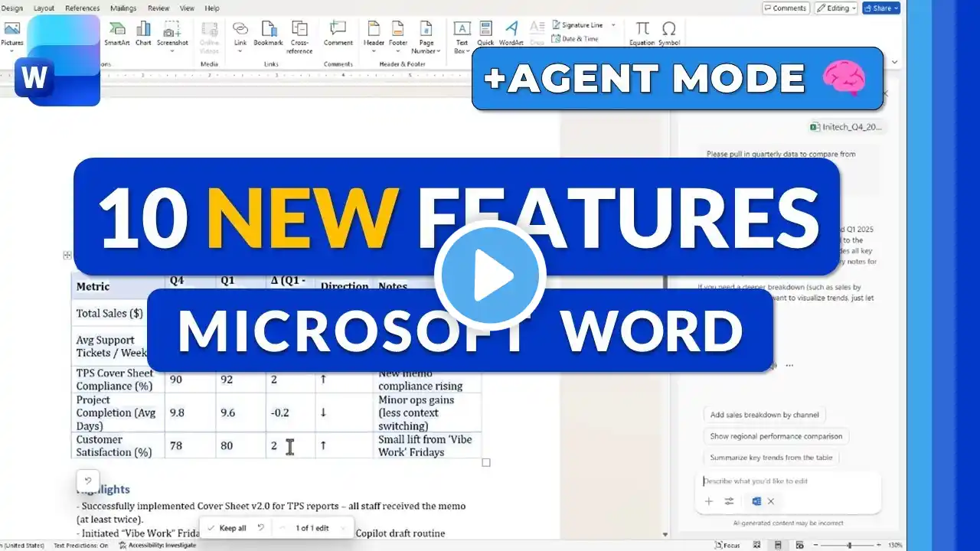Open the Comments pane button

coord(786,8)
